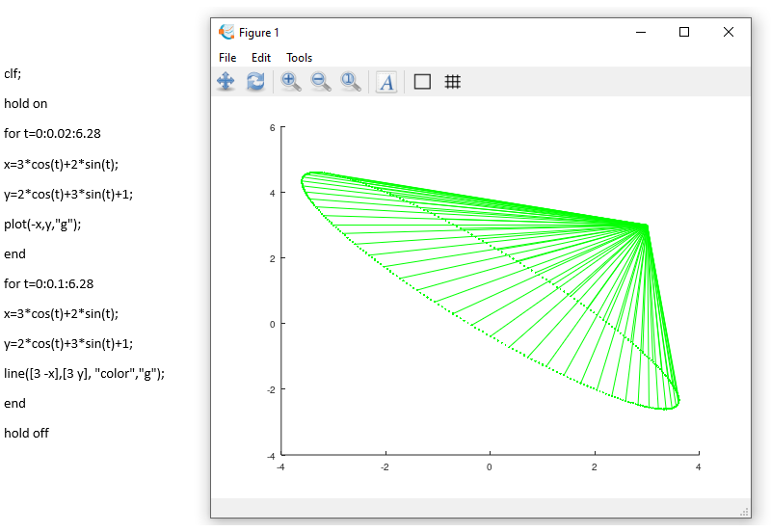Maximize the Figure 1 window
The height and width of the screenshot is (532, 771).
[684, 32]
